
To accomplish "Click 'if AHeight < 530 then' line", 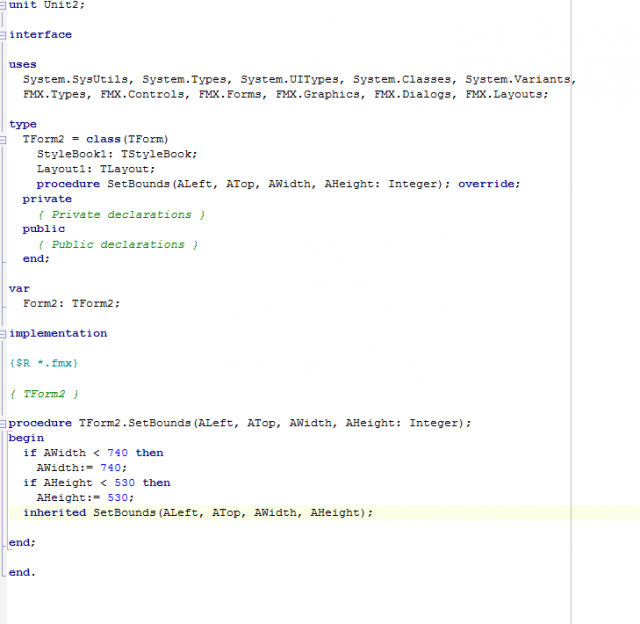I will (x=97, y=483).
